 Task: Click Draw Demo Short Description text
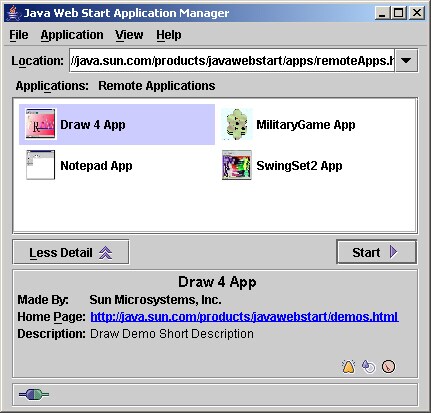point(172,334)
